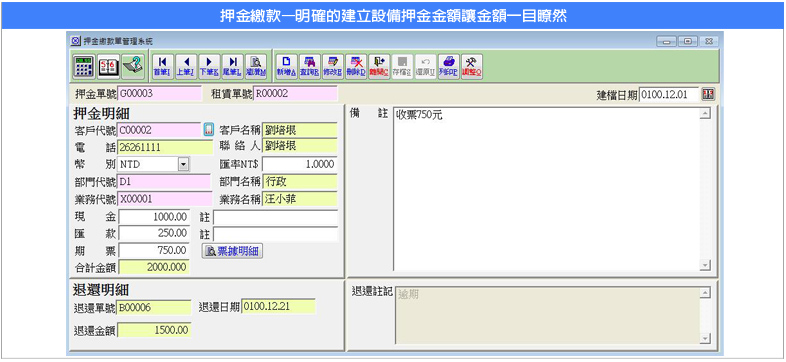Click 備註 scrollbar up arrow
Image resolution: width=786 pixels, height=362 pixels.
tap(706, 114)
